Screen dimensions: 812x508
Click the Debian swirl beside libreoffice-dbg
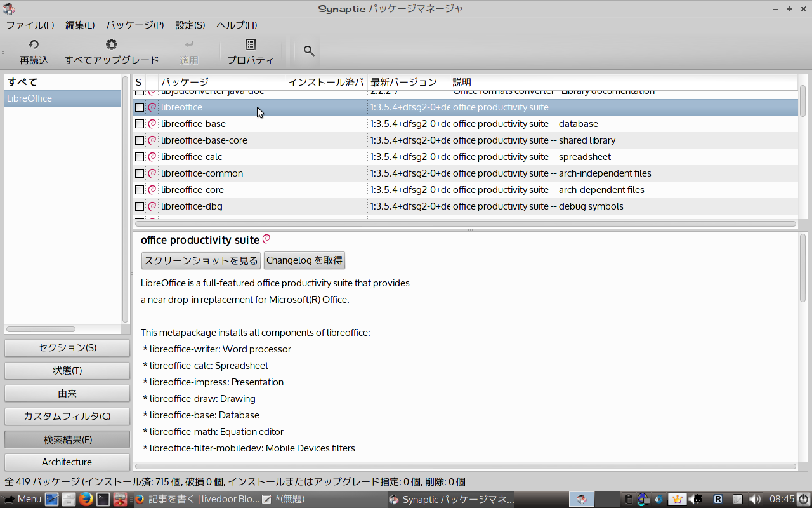tap(152, 206)
